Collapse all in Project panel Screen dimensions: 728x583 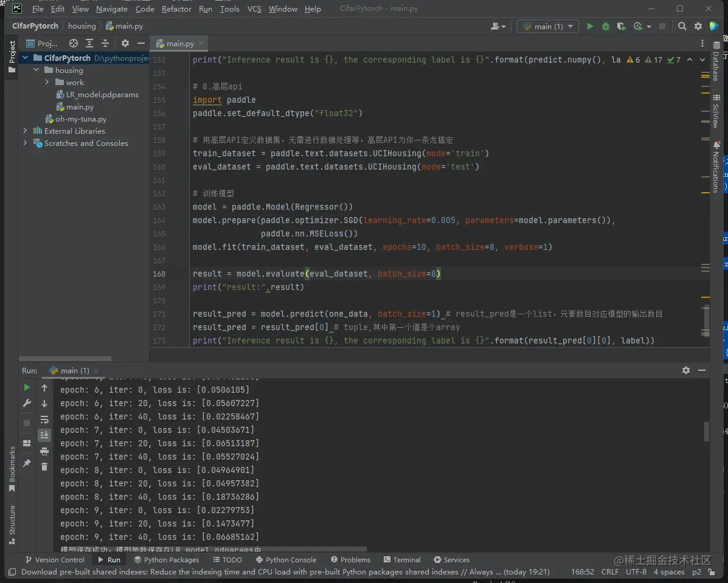[105, 43]
